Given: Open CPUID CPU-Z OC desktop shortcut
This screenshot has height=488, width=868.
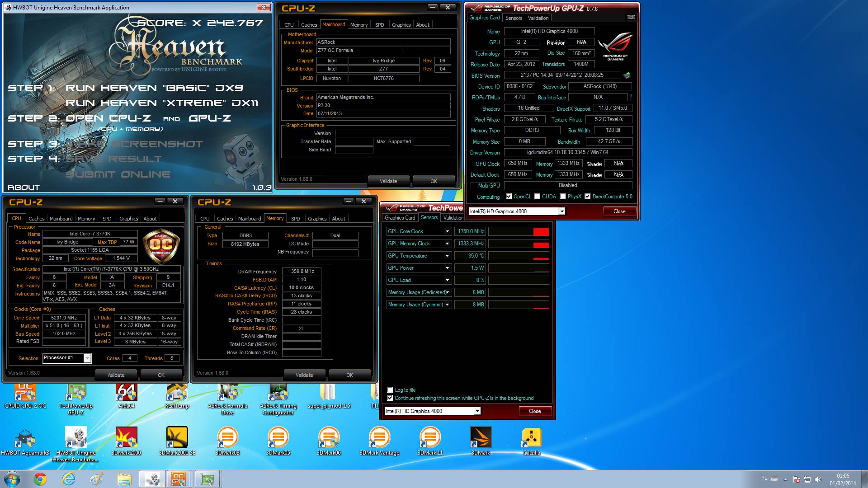Looking at the screenshot, I should (25, 396).
